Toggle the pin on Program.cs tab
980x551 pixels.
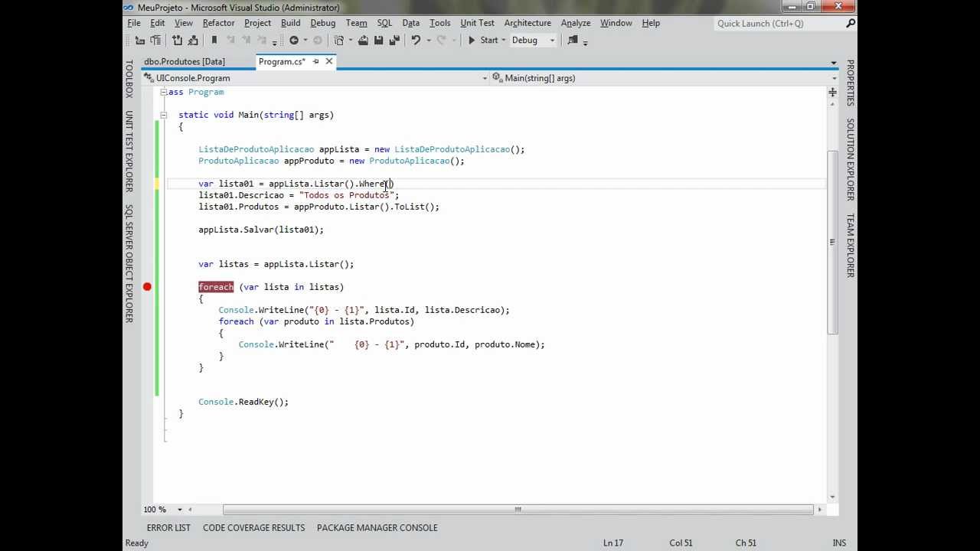(315, 61)
